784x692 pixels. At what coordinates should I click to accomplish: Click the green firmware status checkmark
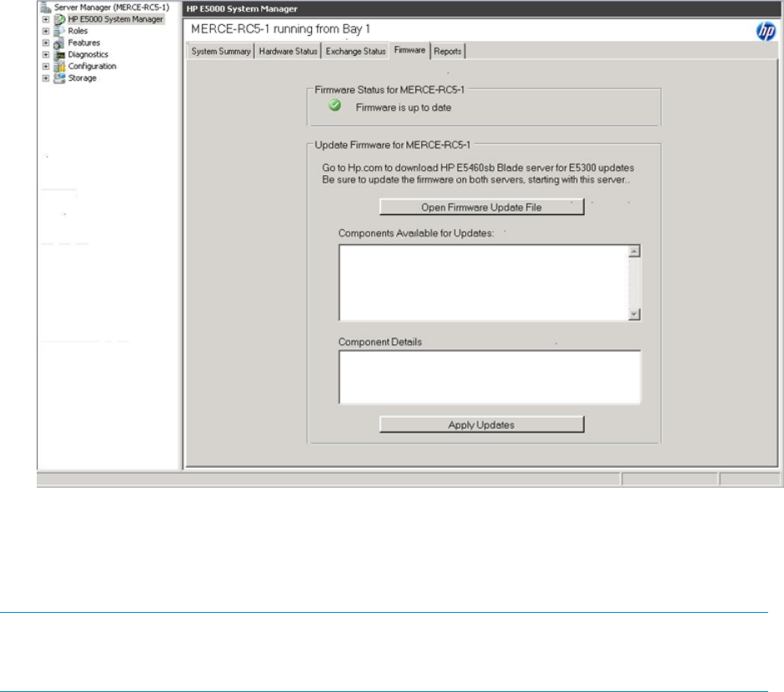334,105
